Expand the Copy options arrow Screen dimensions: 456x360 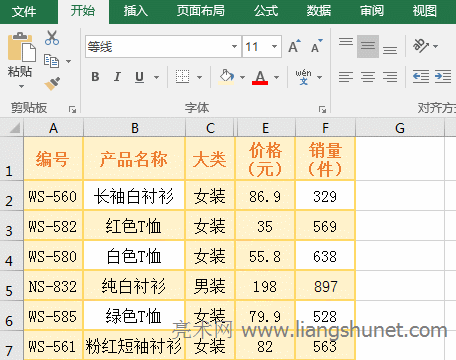[x=68, y=61]
